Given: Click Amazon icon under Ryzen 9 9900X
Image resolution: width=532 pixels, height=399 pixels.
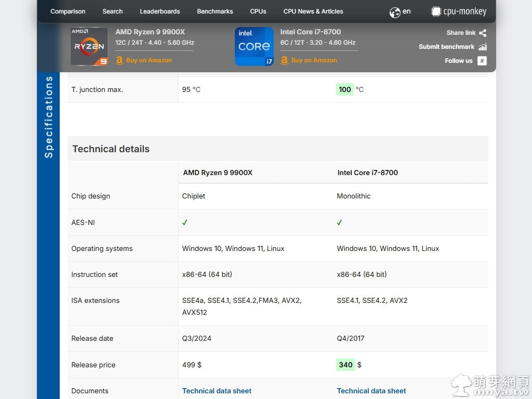Looking at the screenshot, I should pos(119,60).
